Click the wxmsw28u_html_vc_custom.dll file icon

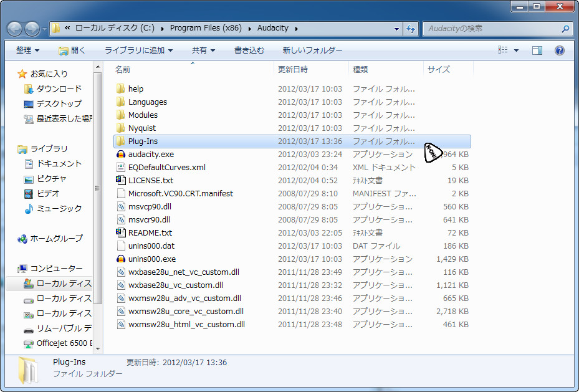tap(121, 325)
